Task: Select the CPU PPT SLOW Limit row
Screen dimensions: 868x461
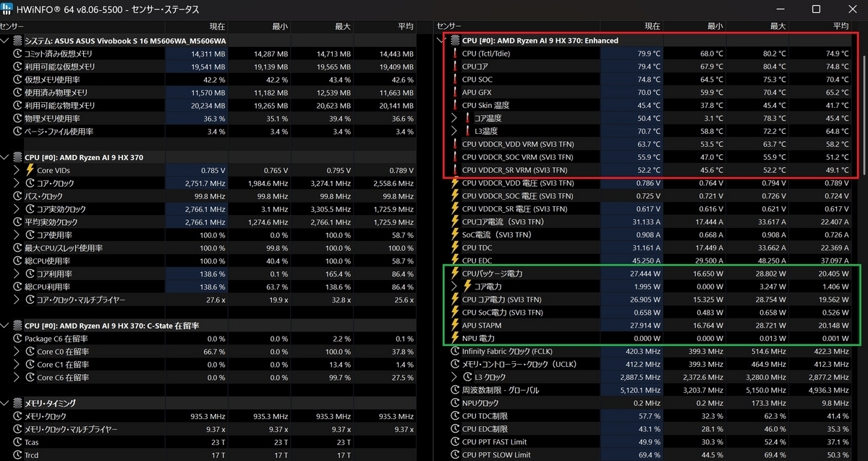Action: tap(644, 454)
